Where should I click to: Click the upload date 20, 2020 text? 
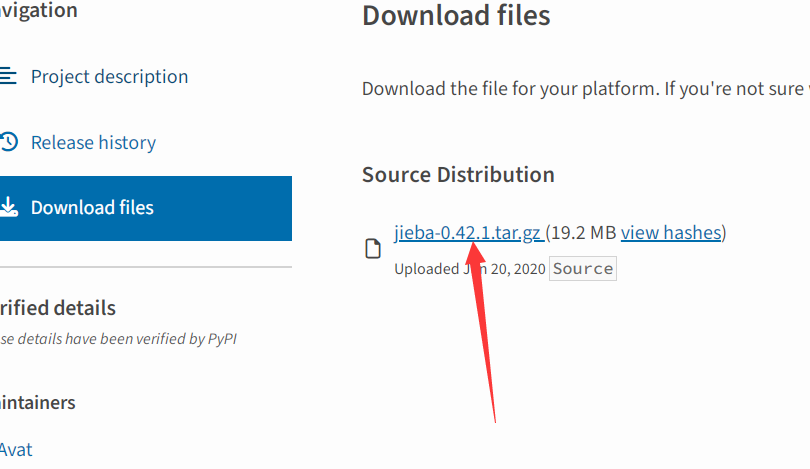click(518, 269)
